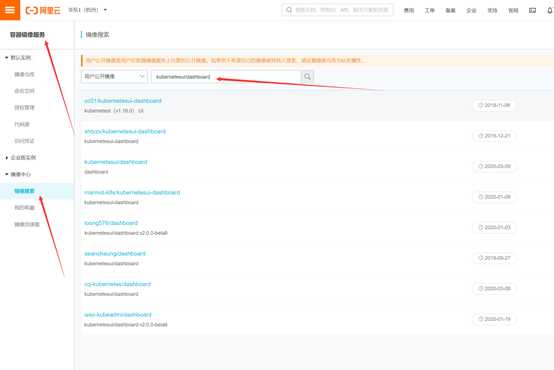Click the 镜像搜索 page heading
Image resolution: width=554 pixels, height=370 pixels.
click(x=98, y=35)
